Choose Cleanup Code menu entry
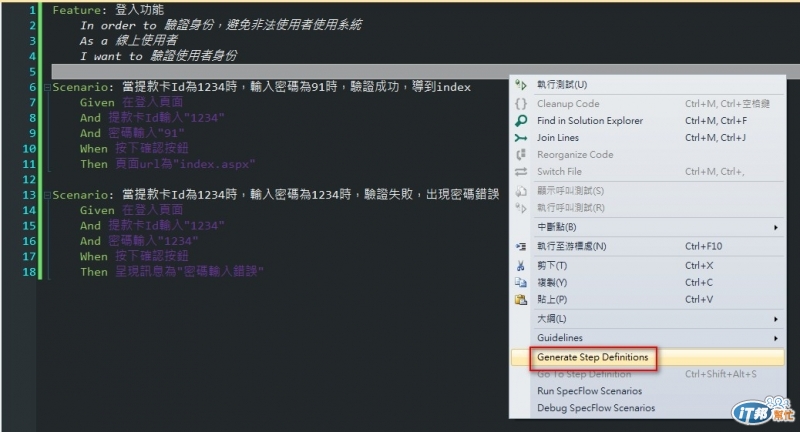 point(647,104)
